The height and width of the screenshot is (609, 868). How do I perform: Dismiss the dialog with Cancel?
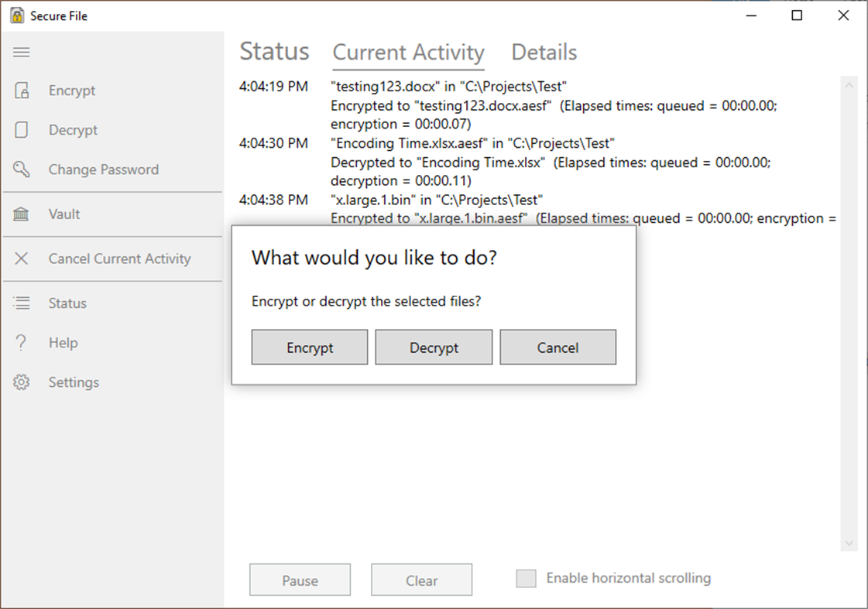(x=558, y=347)
